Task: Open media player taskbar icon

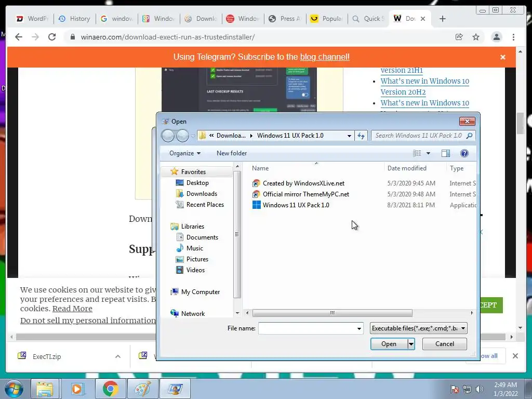Action: 77,389
